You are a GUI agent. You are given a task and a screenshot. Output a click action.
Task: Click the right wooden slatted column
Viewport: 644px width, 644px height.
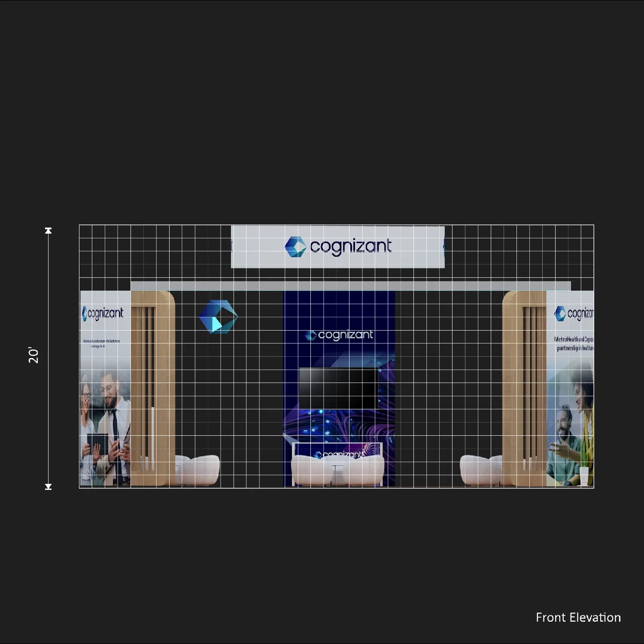tap(525, 389)
